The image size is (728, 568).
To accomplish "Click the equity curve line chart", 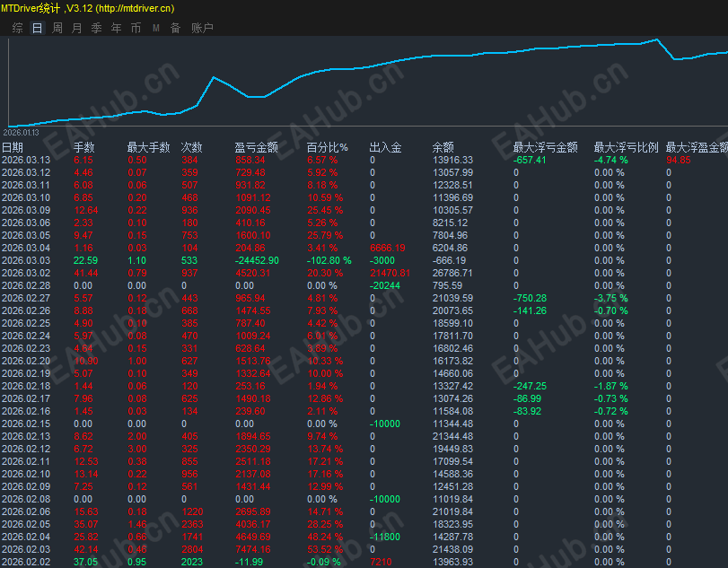I will tap(368, 82).
